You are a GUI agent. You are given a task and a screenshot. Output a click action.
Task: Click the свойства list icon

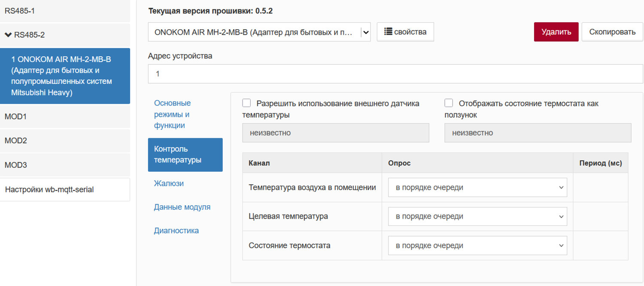[x=388, y=32]
